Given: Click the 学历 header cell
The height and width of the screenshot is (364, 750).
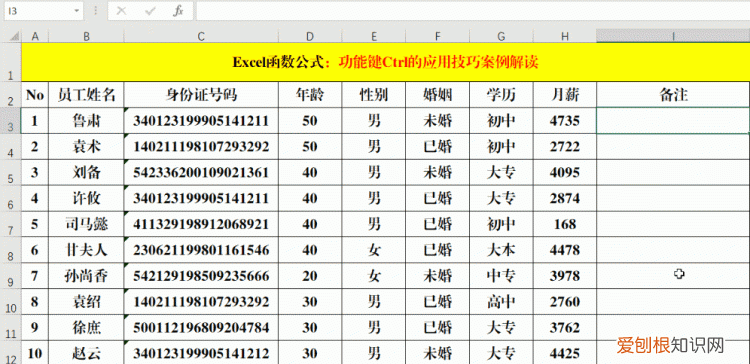Looking at the screenshot, I should (x=501, y=95).
